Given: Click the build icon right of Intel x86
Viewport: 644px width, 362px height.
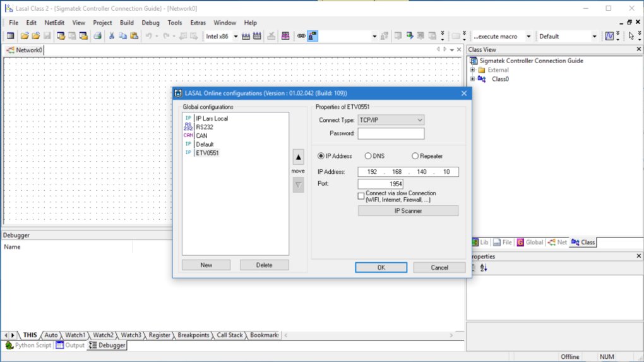Looking at the screenshot, I should pyautogui.click(x=246, y=36).
